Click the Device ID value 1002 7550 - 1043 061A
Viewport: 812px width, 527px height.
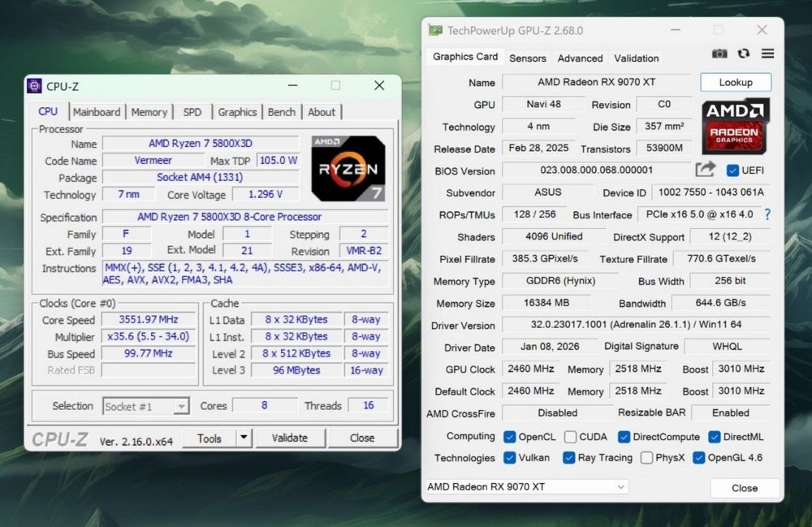click(711, 192)
